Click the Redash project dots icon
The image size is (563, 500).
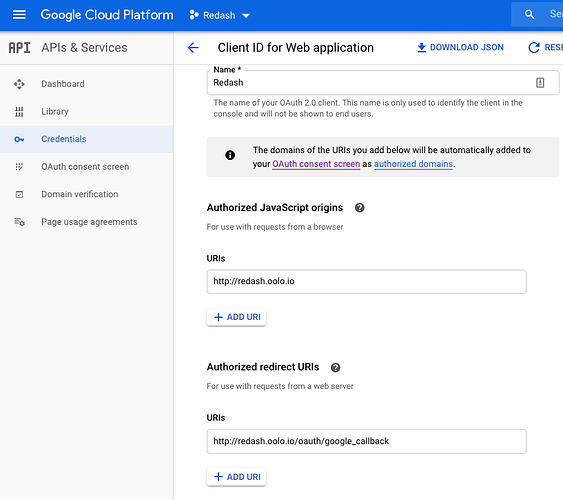pos(194,15)
